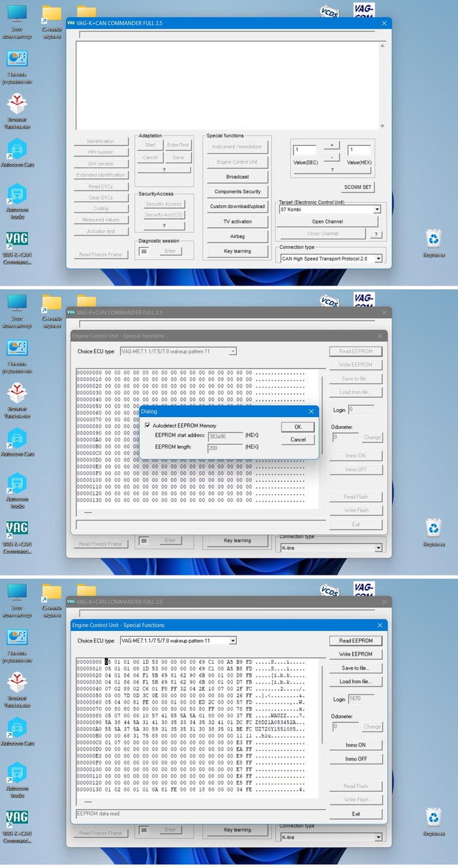
Task: Click the enabled Immo ON button
Action: pyautogui.click(x=356, y=745)
